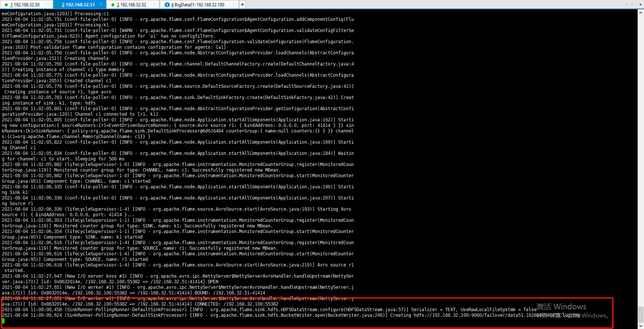This screenshot has width=644, height=329.
Task: Click the terminal scrollbar up arrow
Action: 641,12
